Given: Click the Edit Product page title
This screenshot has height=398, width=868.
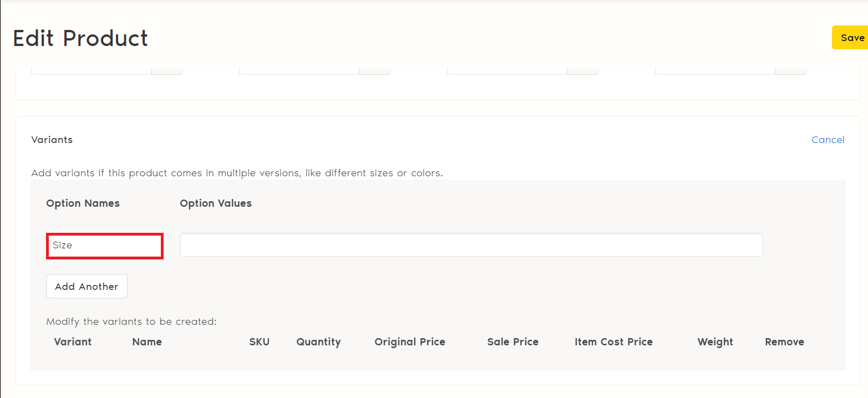Looking at the screenshot, I should (80, 38).
